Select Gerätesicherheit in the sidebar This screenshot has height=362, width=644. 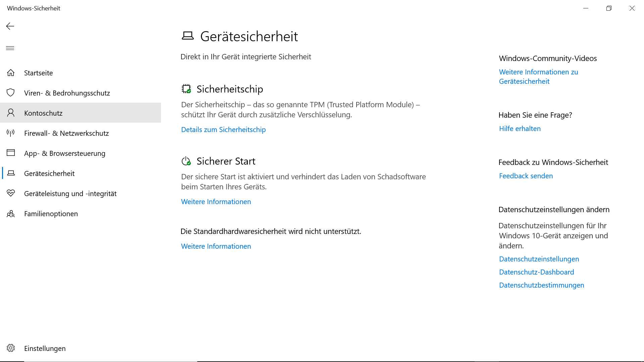click(x=49, y=173)
